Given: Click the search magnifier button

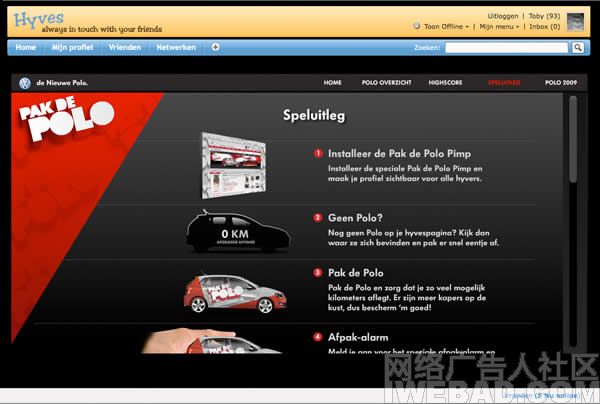Looking at the screenshot, I should [579, 47].
